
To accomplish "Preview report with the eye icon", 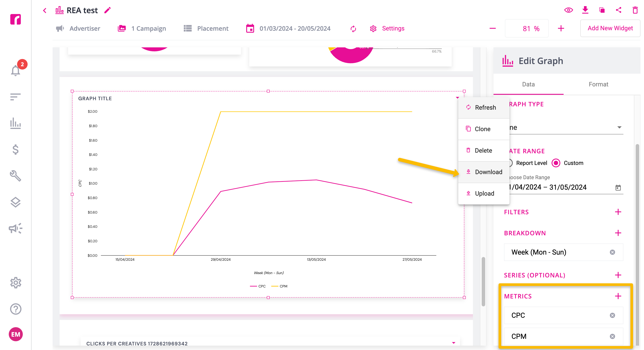I will pos(568,10).
